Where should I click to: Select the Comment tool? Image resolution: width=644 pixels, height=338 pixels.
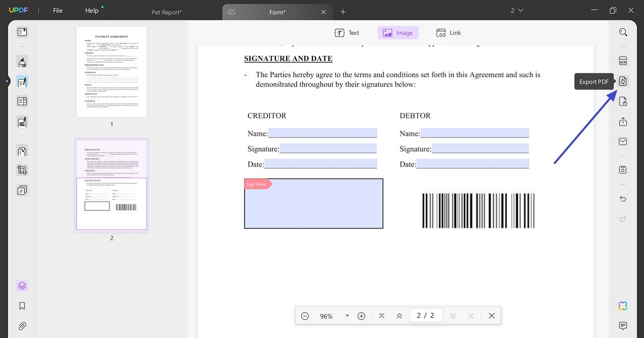pyautogui.click(x=22, y=61)
